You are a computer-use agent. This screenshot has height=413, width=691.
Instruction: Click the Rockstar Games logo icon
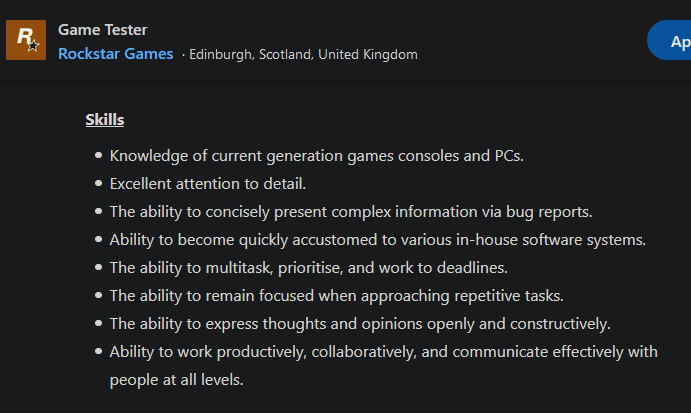click(26, 40)
